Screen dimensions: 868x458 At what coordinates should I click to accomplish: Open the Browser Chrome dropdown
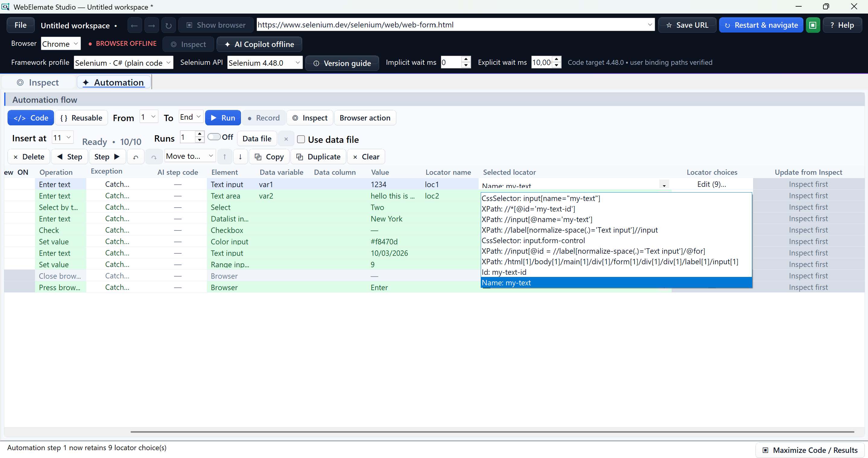pyautogui.click(x=61, y=44)
